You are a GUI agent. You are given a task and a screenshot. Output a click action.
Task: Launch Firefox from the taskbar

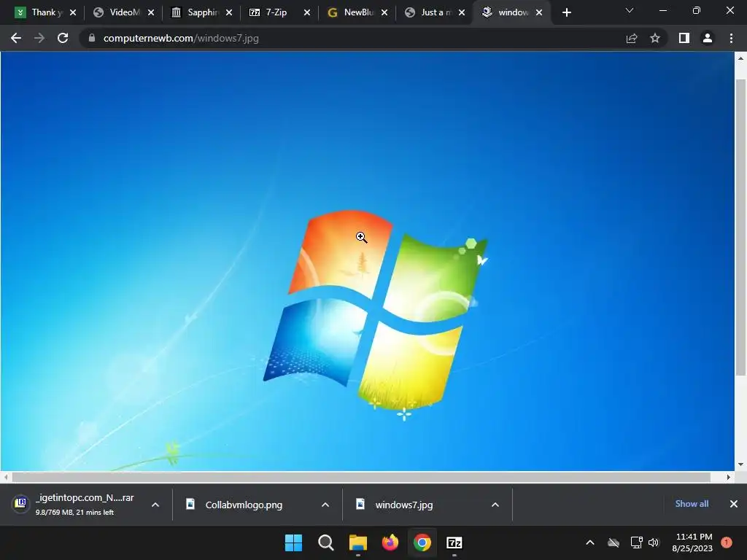click(x=390, y=542)
